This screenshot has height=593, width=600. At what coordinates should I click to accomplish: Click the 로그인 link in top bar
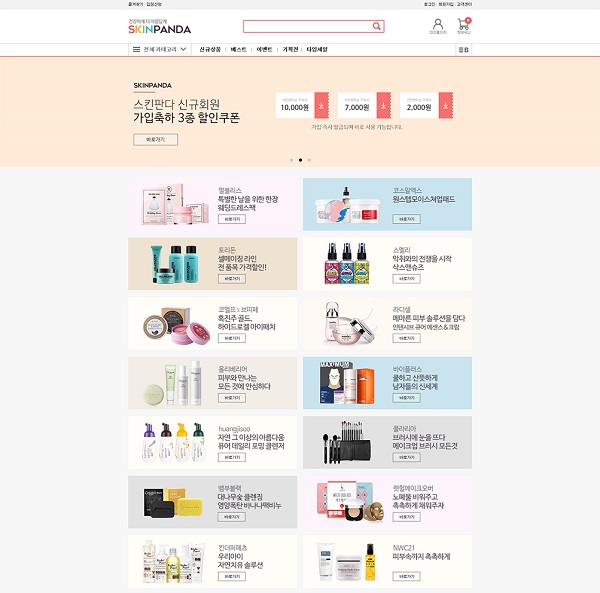pyautogui.click(x=429, y=4)
